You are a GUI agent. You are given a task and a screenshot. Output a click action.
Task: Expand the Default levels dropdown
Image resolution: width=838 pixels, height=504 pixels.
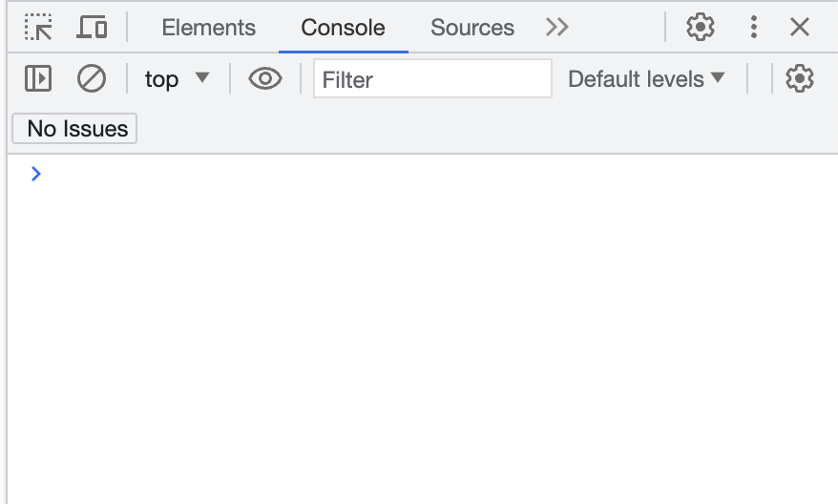646,78
